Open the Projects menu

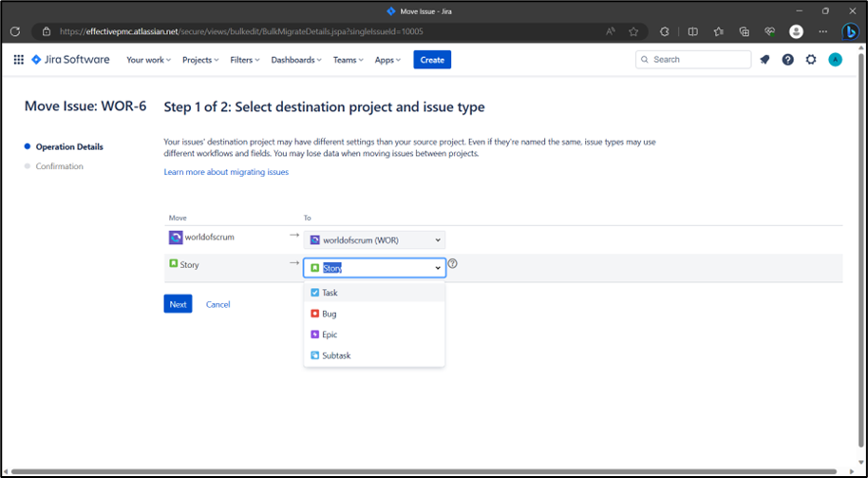point(200,60)
